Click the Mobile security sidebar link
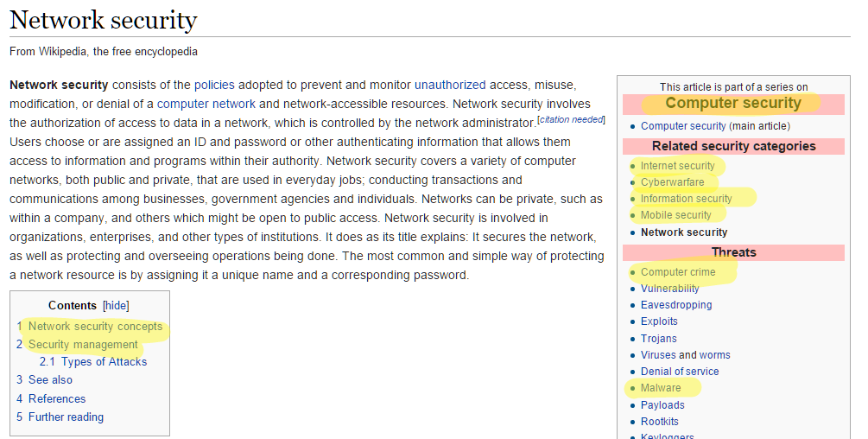Viewport: 868px width, 439px height. click(675, 215)
